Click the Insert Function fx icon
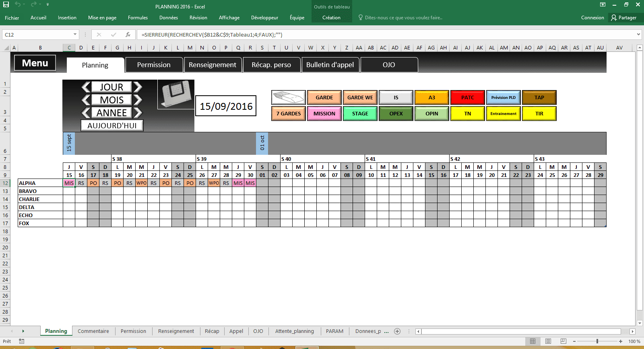 [x=128, y=35]
